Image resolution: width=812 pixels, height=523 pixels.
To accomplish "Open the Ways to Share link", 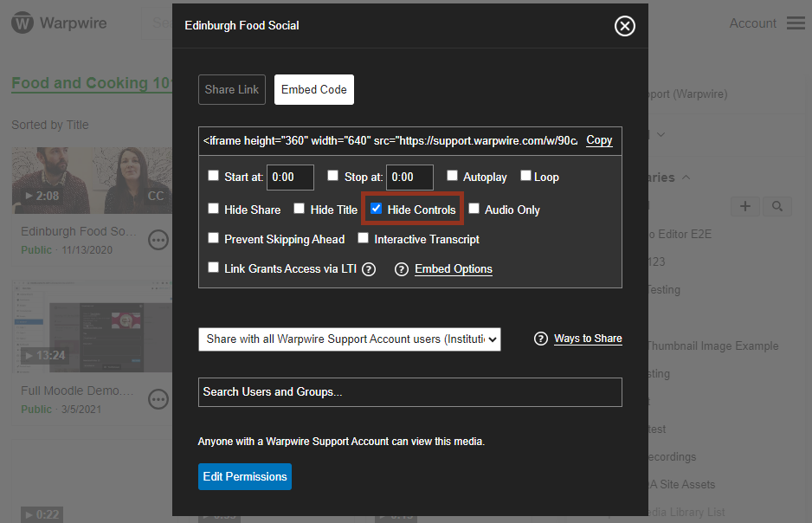I will coord(588,339).
